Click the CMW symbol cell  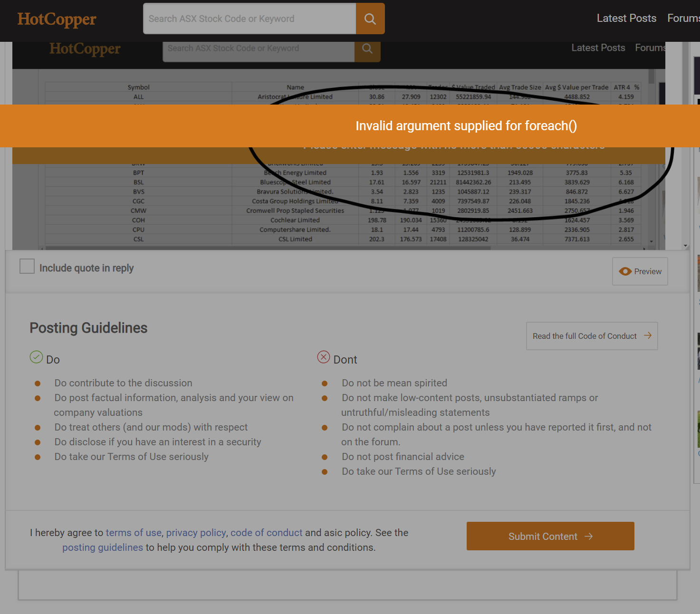click(138, 211)
